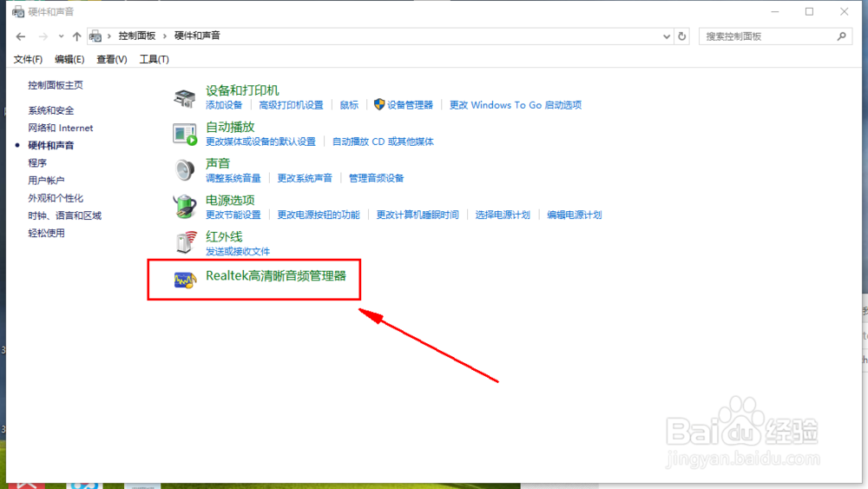The image size is (868, 489).
Task: Go back using the back arrow
Action: click(21, 36)
